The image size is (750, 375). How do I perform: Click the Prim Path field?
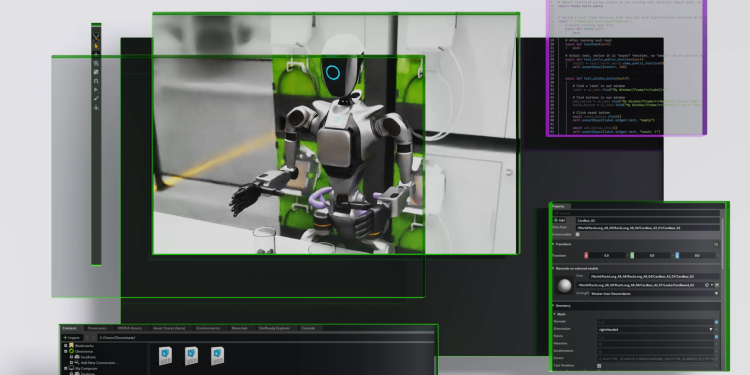[648, 228]
